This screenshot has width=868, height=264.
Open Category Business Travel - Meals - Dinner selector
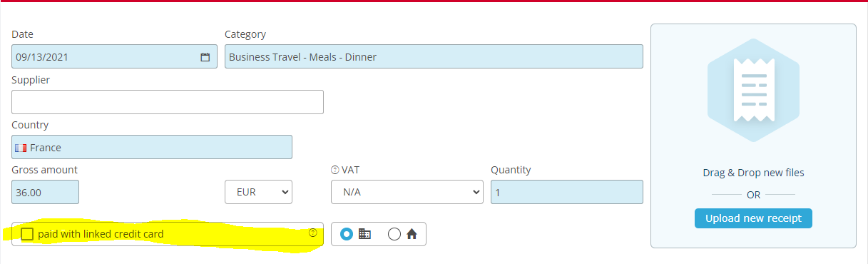pyautogui.click(x=434, y=57)
